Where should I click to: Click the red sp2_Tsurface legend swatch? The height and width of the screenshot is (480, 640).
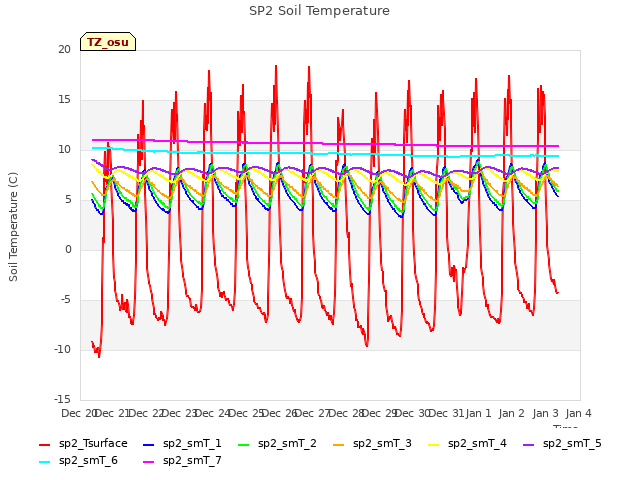tap(44, 444)
